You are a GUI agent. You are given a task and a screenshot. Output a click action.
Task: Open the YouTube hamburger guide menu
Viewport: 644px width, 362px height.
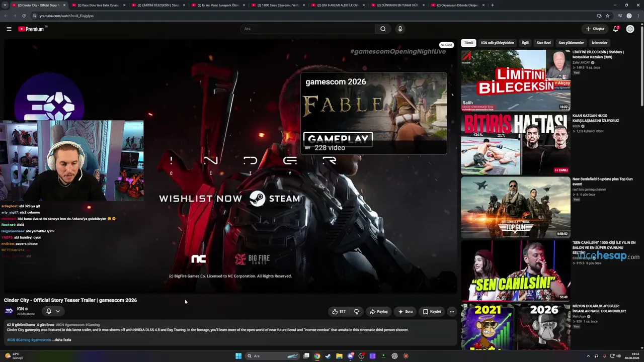pos(9,29)
